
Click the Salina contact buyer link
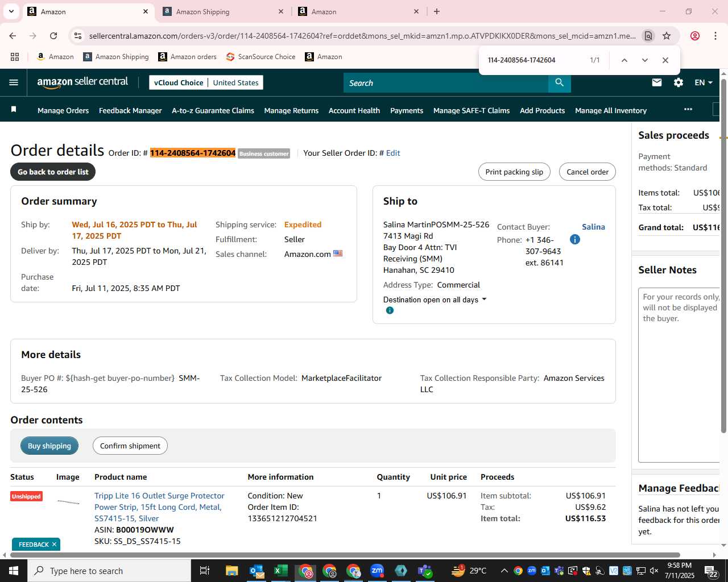(593, 227)
